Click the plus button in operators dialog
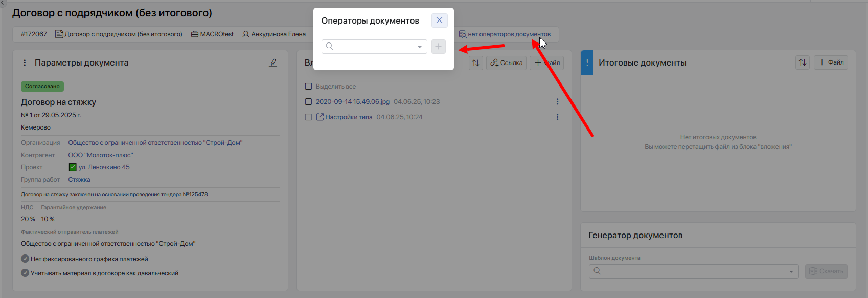 pos(438,47)
